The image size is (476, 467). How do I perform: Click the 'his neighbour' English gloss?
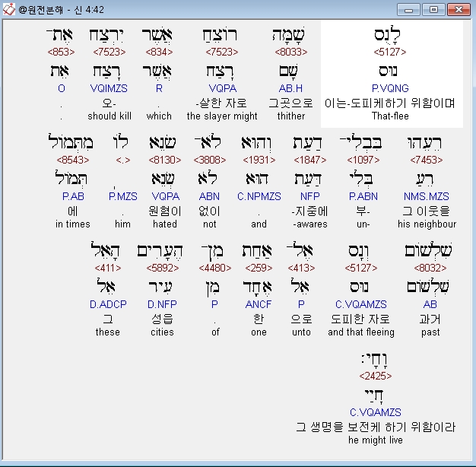tap(427, 224)
